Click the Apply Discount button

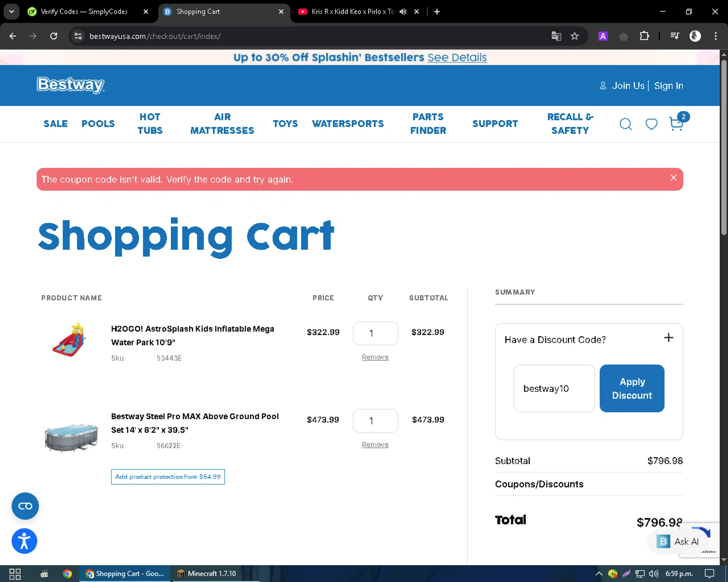coord(632,388)
